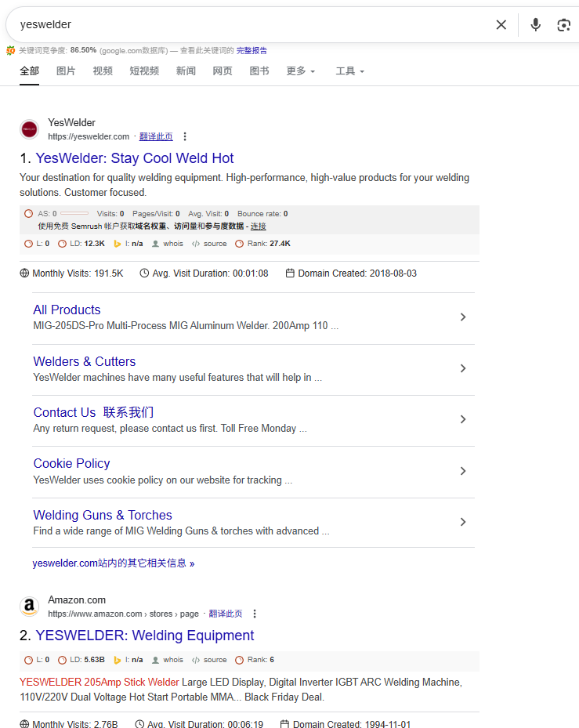This screenshot has width=579, height=728.
Task: Open YESWELDER: Welding Equipment Amazon link
Action: [144, 636]
